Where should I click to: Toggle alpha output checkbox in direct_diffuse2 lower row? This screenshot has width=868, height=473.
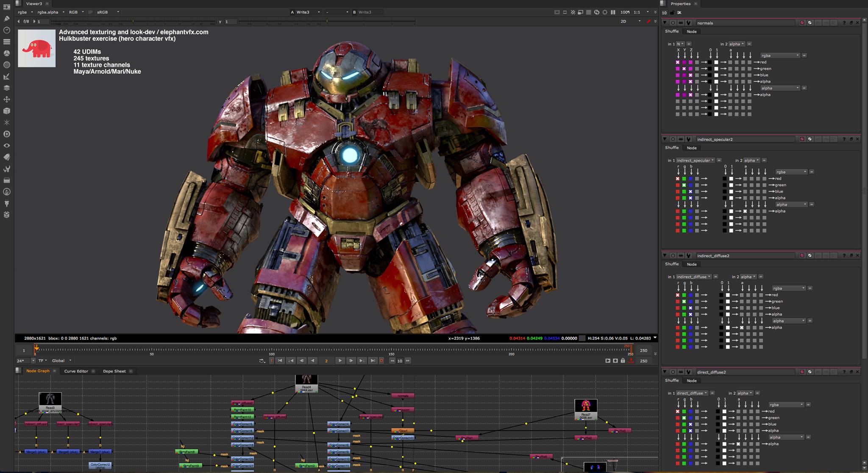click(x=738, y=444)
